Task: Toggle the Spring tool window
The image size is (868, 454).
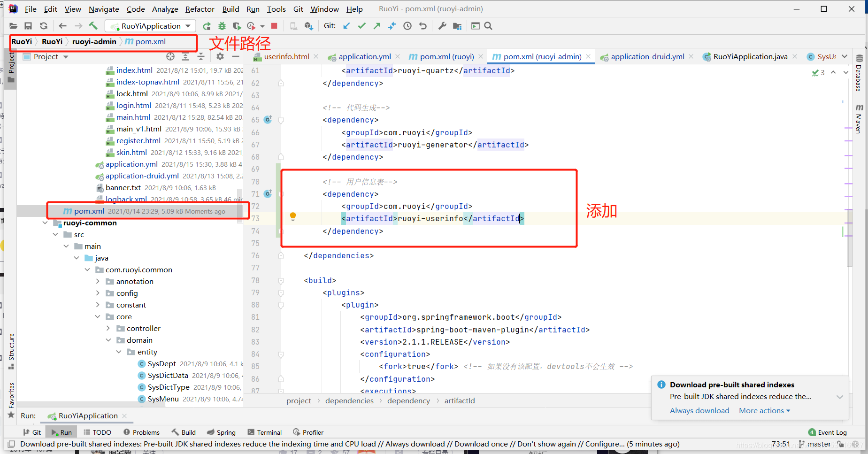Action: [221, 432]
